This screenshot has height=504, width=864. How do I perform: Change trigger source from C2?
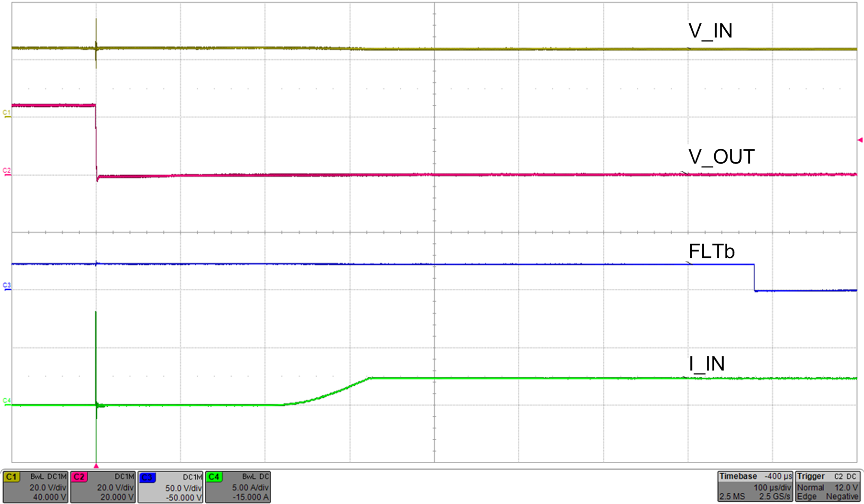840,476
